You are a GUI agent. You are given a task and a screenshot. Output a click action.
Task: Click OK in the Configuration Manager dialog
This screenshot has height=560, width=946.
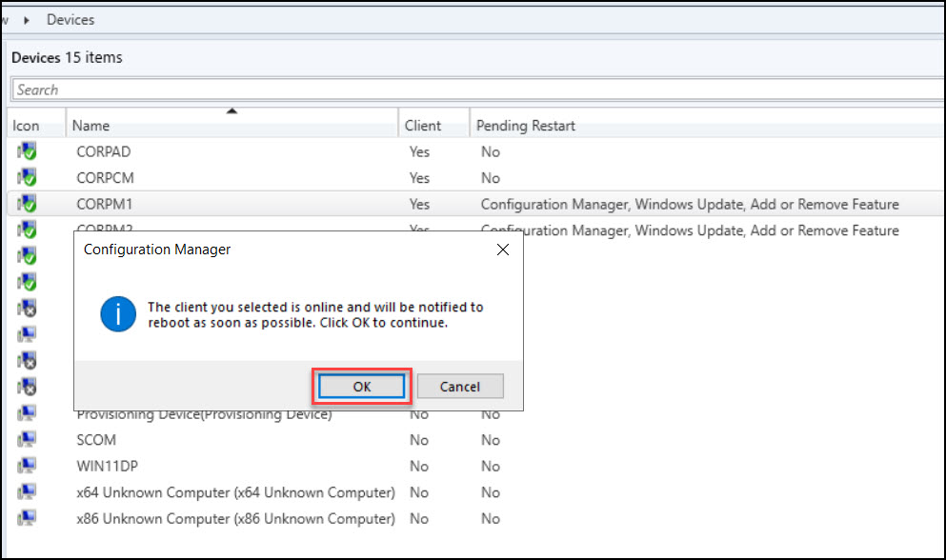(x=361, y=387)
